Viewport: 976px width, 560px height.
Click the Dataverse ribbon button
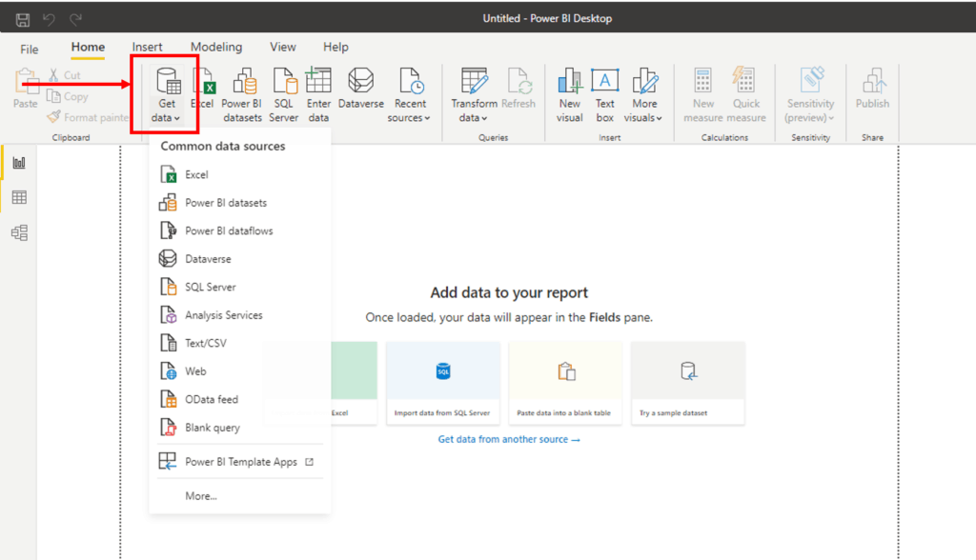[361, 89]
